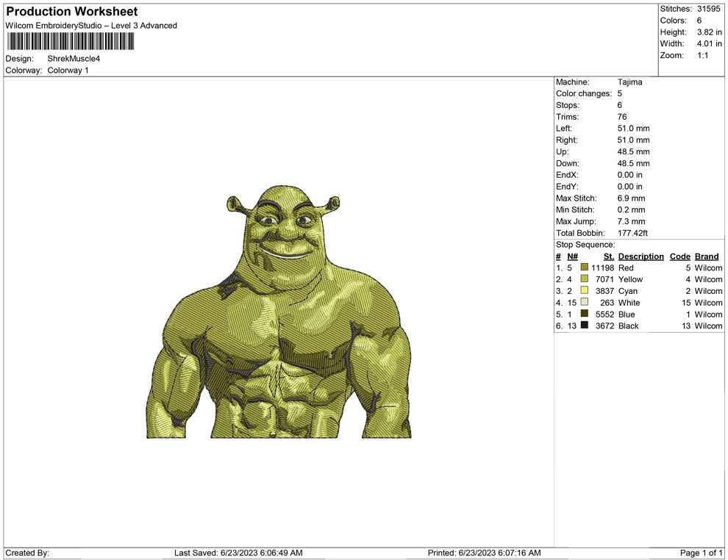Click the 'Page 1 of 1' footer text
Viewport: 728px width, 560px height.
click(701, 553)
